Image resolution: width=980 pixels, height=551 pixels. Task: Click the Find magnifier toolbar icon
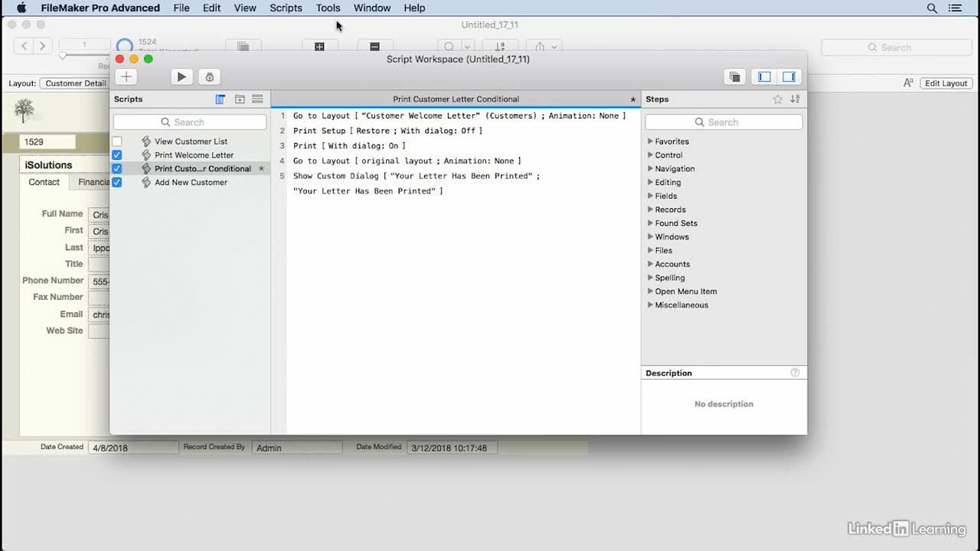click(449, 47)
